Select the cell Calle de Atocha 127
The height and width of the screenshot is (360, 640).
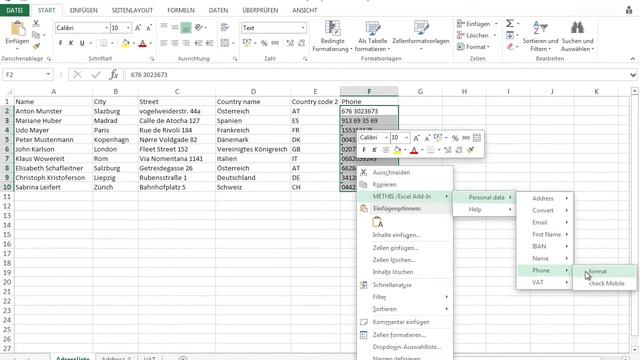(177, 120)
